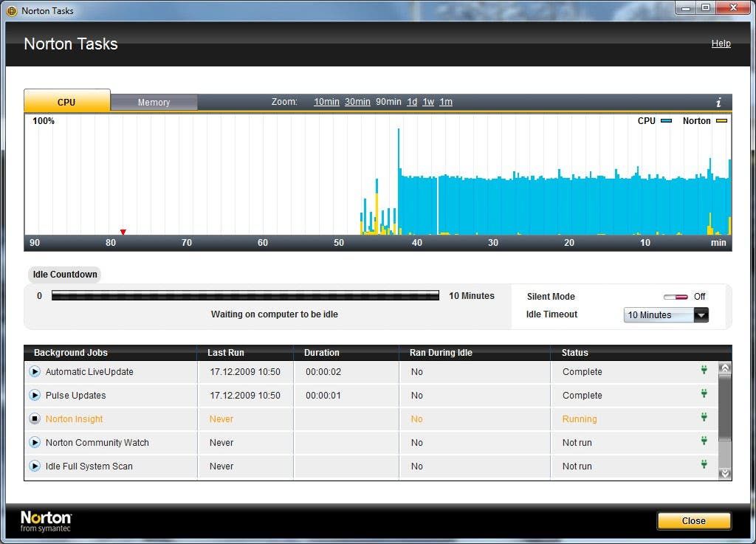Viewport: 756px width, 544px height.
Task: Click the CPU blue legend swatch
Action: [667, 121]
